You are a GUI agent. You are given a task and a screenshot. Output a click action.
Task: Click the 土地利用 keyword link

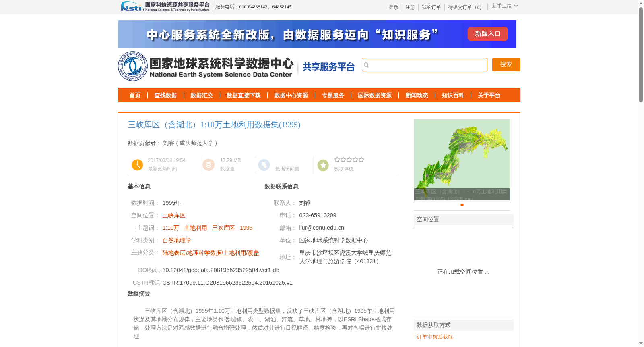coord(196,228)
